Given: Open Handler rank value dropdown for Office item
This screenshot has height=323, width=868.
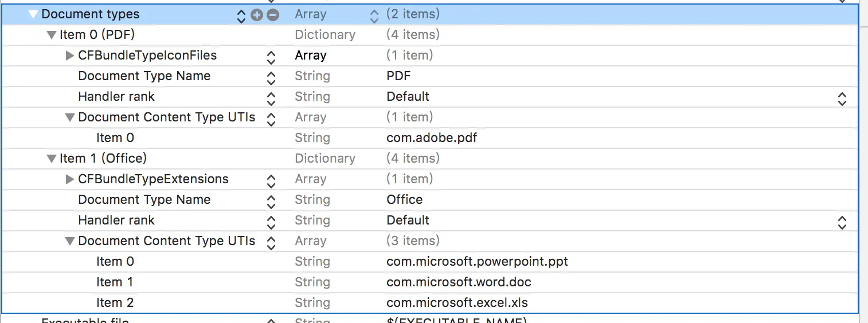Looking at the screenshot, I should (x=842, y=222).
